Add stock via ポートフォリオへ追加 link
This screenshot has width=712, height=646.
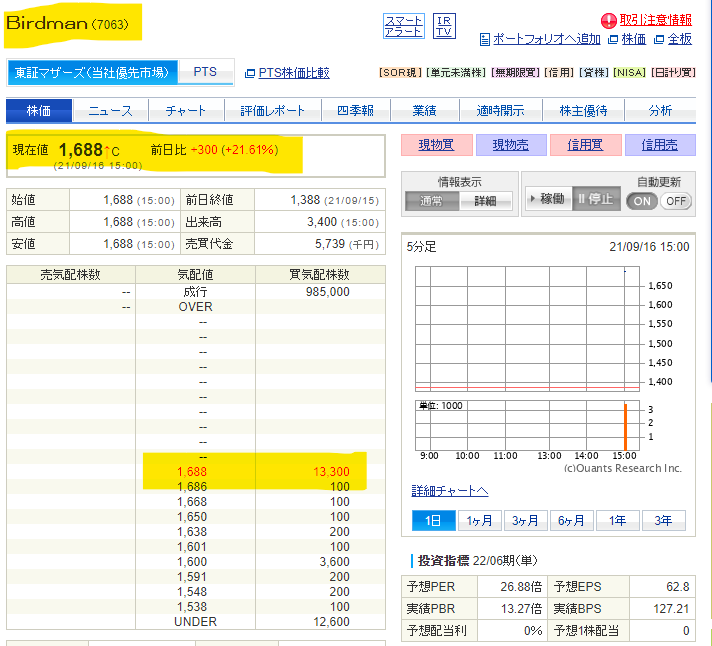(x=547, y=39)
